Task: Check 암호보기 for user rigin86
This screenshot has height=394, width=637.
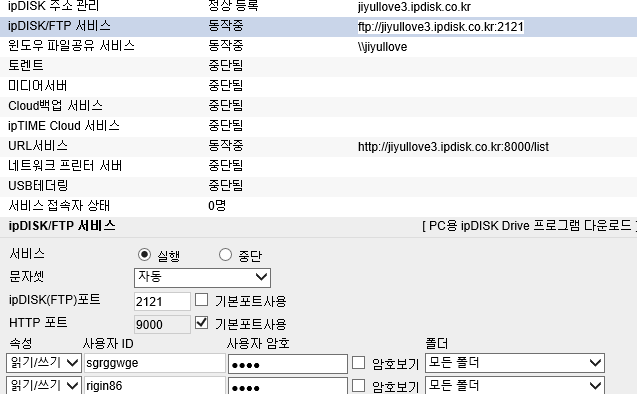Action: coord(358,385)
